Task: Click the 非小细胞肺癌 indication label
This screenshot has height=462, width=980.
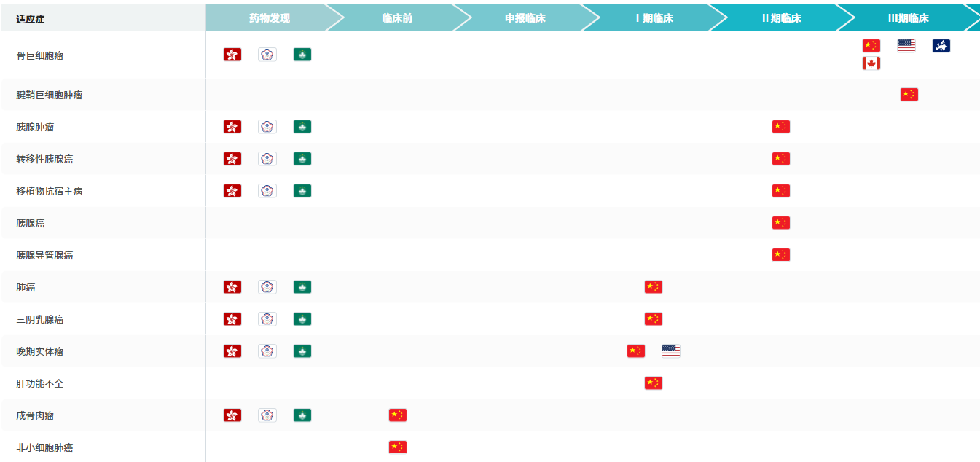Action: click(x=44, y=448)
